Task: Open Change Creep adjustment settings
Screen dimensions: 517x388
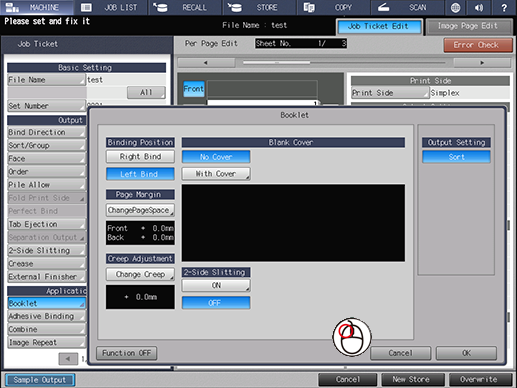Action: point(140,274)
